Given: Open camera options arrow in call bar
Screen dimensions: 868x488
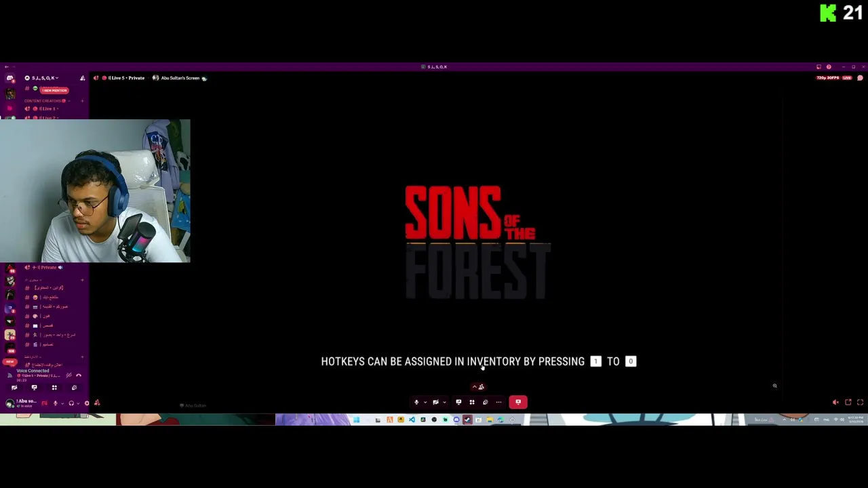Looking at the screenshot, I should [x=444, y=402].
